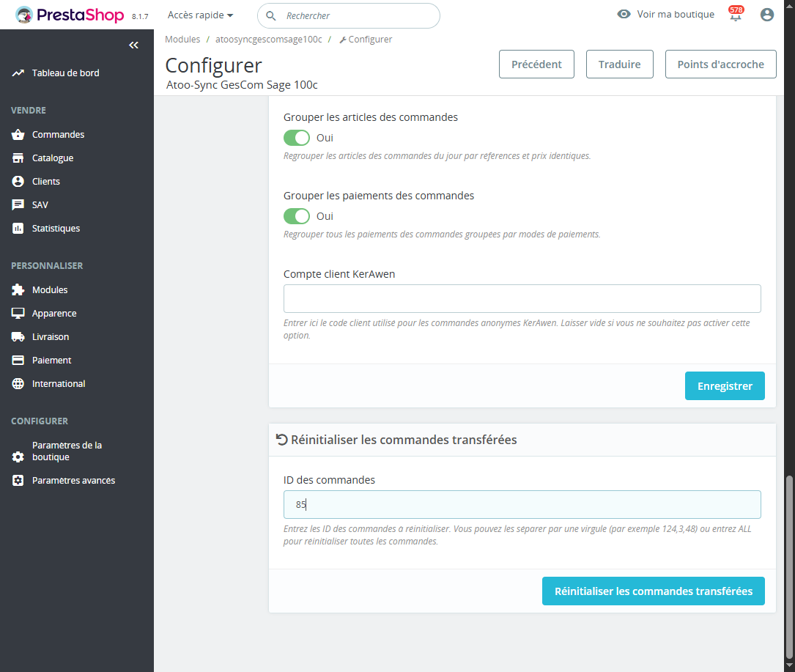Click the version number 8.1.7
This screenshot has width=795, height=672.
140,17
